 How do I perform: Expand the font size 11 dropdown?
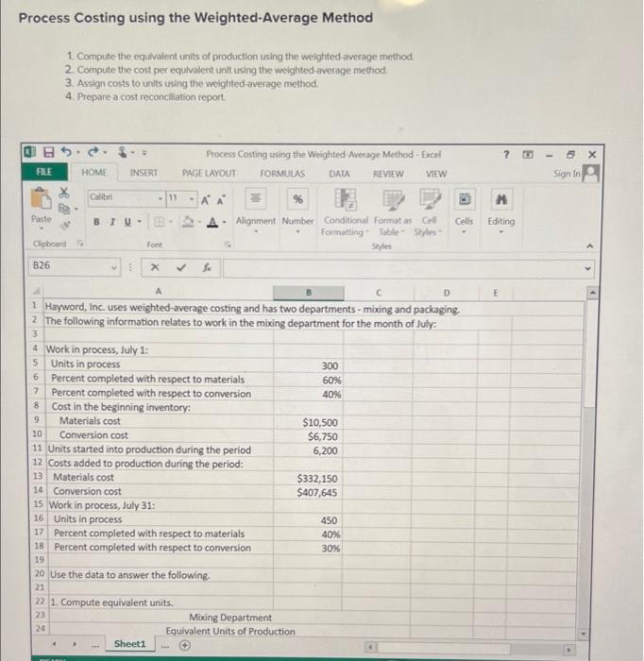click(x=192, y=198)
